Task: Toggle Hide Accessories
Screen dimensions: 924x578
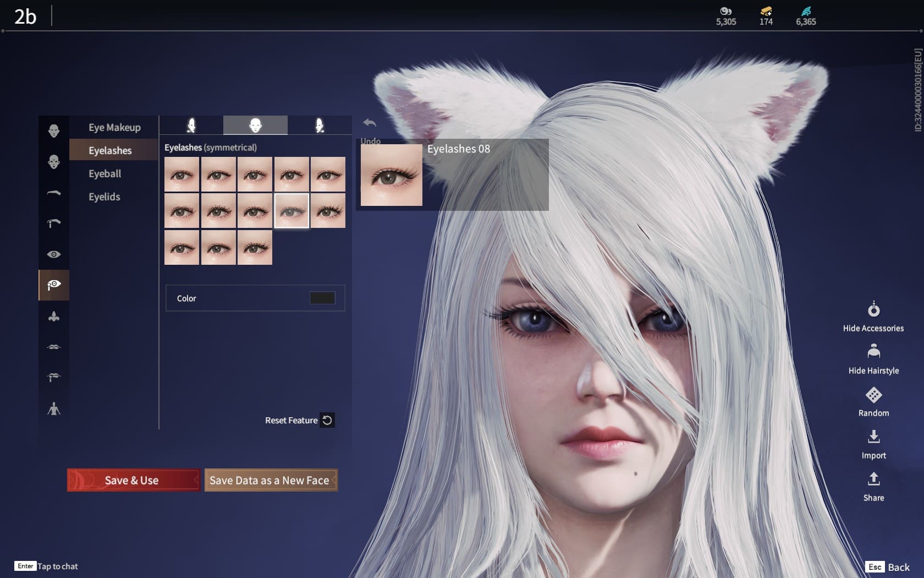Action: [x=873, y=317]
